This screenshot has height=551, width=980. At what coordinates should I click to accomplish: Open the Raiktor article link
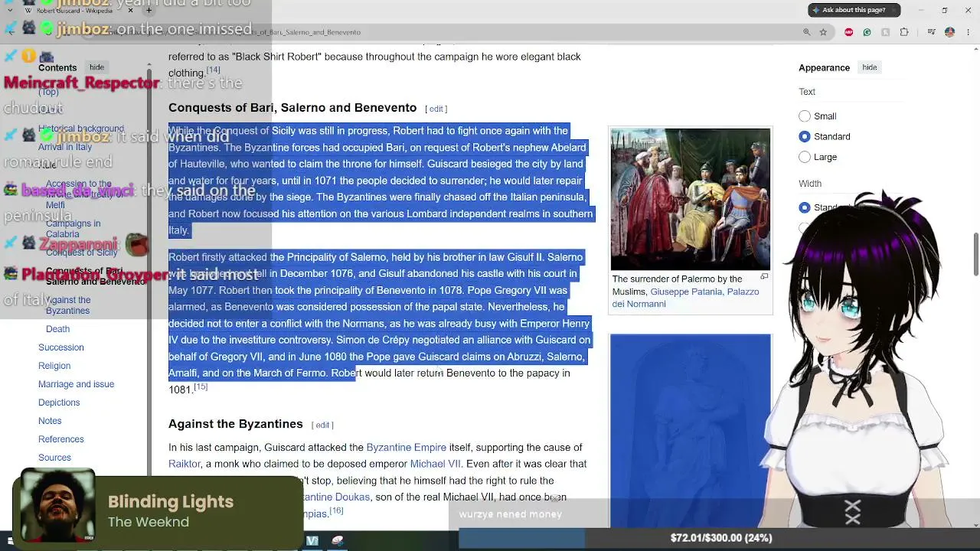185,464
